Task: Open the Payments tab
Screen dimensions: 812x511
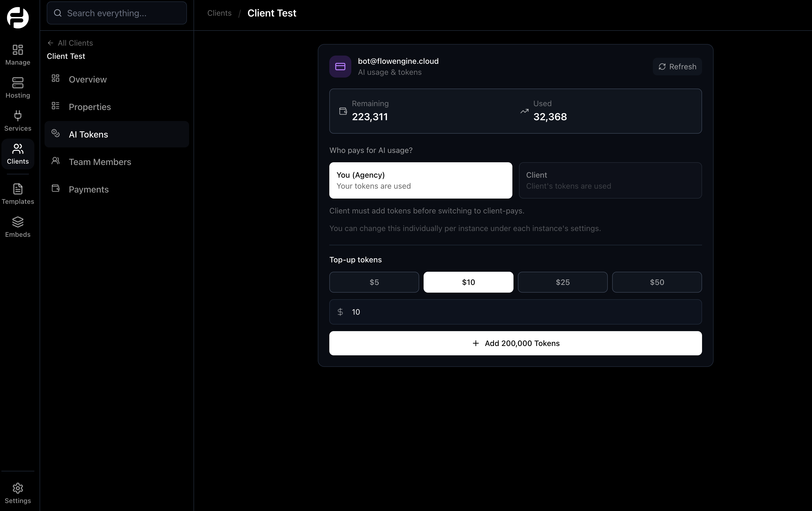Action: (x=88, y=189)
